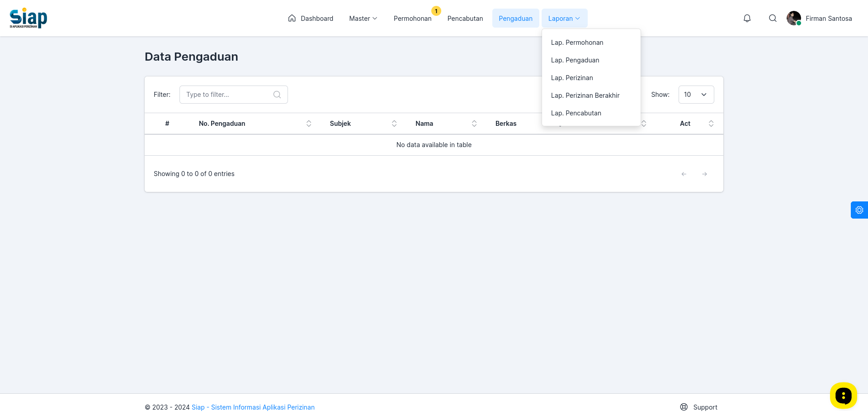
Task: Focus the Type to filter input
Action: (x=233, y=95)
